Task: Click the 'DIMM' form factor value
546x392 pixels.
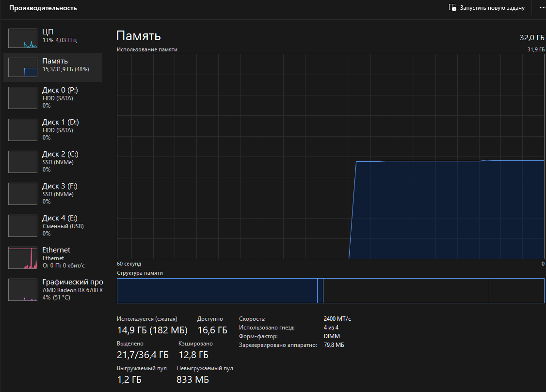Action: [332, 336]
